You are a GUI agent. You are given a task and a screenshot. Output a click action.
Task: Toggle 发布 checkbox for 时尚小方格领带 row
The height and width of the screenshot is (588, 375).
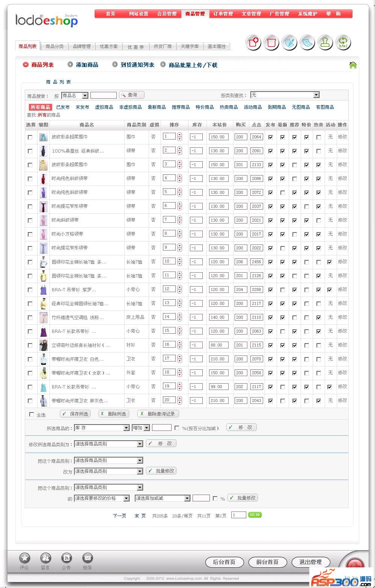(271, 234)
